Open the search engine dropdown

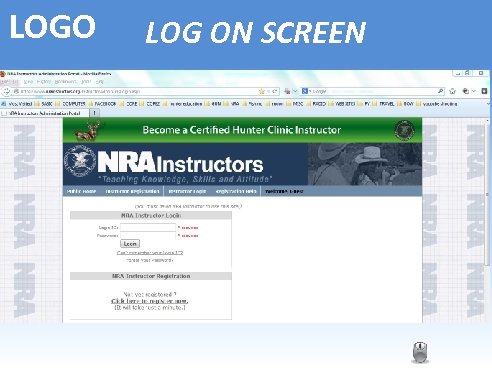[x=306, y=91]
